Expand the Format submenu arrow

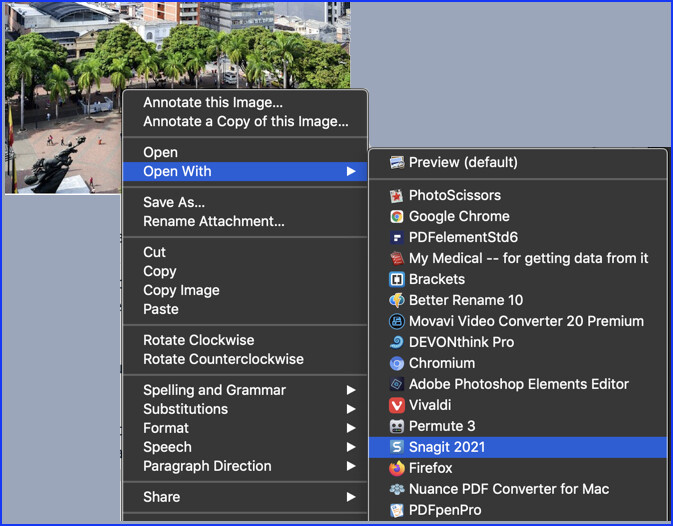pyautogui.click(x=351, y=428)
